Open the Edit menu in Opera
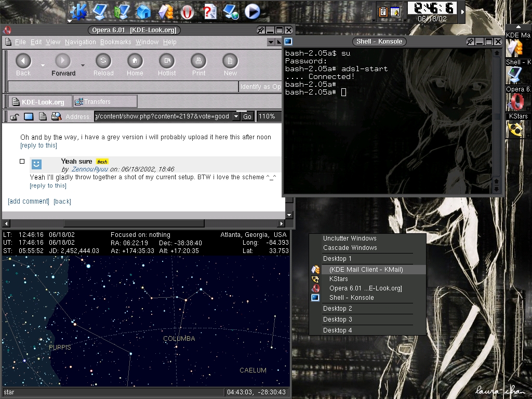 (36, 42)
